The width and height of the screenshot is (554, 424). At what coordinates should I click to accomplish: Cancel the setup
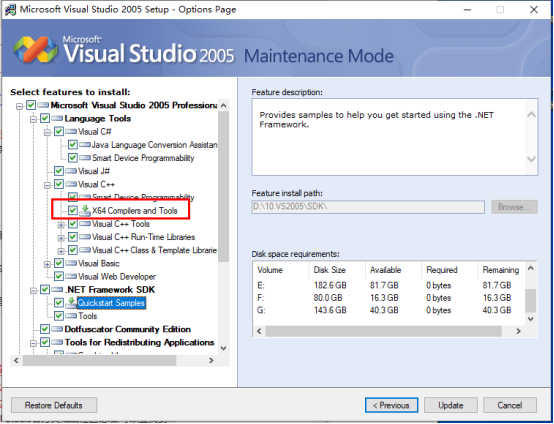click(x=510, y=405)
